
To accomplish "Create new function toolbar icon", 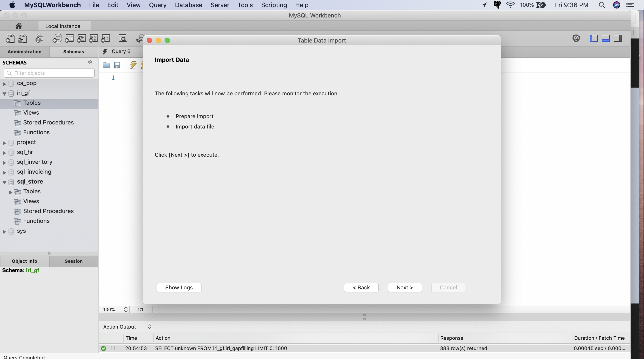I will pos(105,38).
